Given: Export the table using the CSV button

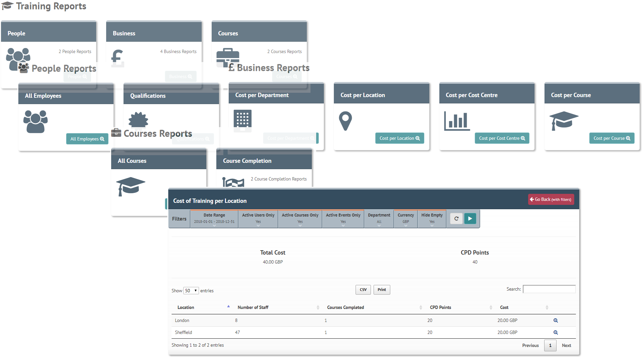Looking at the screenshot, I should pos(363,290).
